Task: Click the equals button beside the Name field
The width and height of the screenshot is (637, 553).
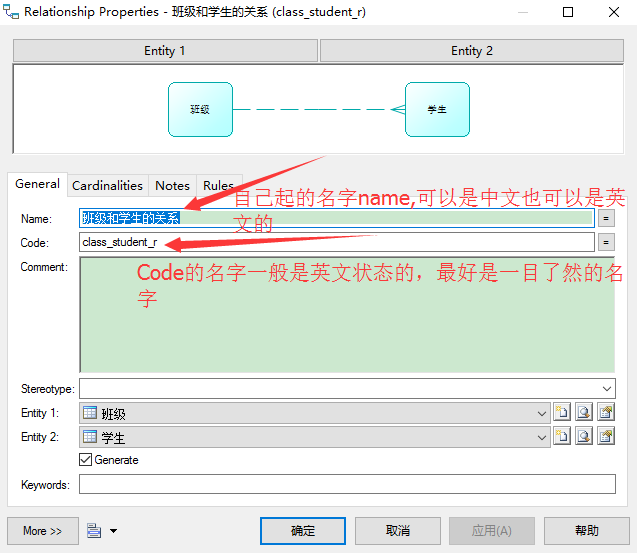Action: [x=606, y=219]
